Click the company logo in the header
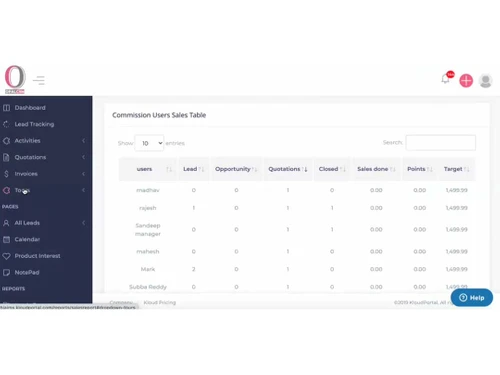Image resolution: width=500 pixels, height=375 pixels. [x=15, y=79]
